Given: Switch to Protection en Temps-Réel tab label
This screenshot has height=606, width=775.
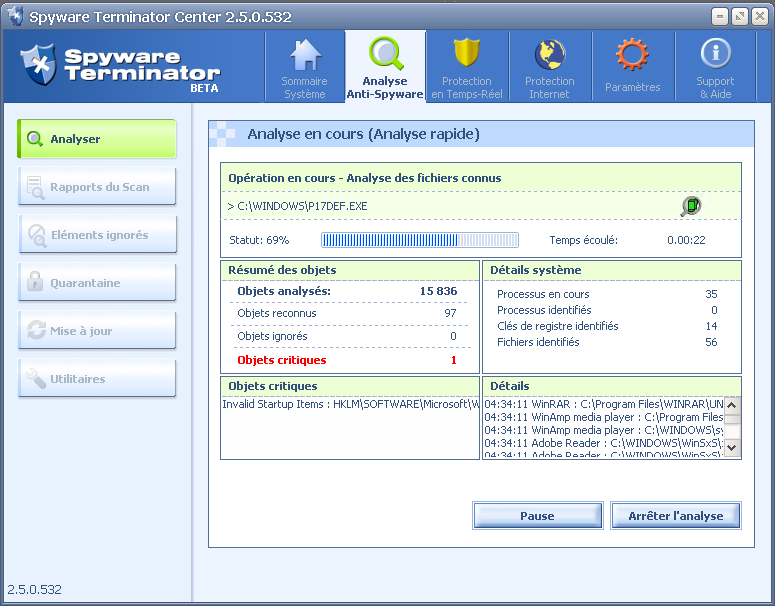Looking at the screenshot, I should coord(467,87).
